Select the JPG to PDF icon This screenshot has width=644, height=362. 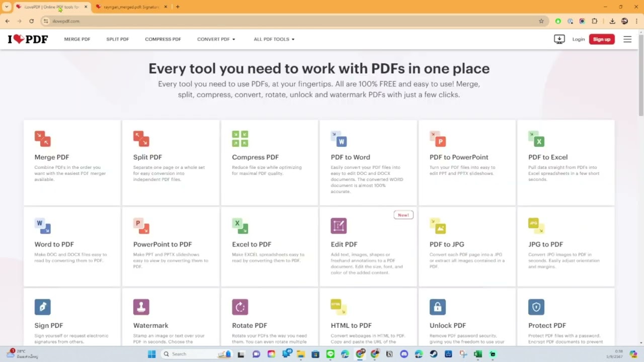[x=536, y=226]
